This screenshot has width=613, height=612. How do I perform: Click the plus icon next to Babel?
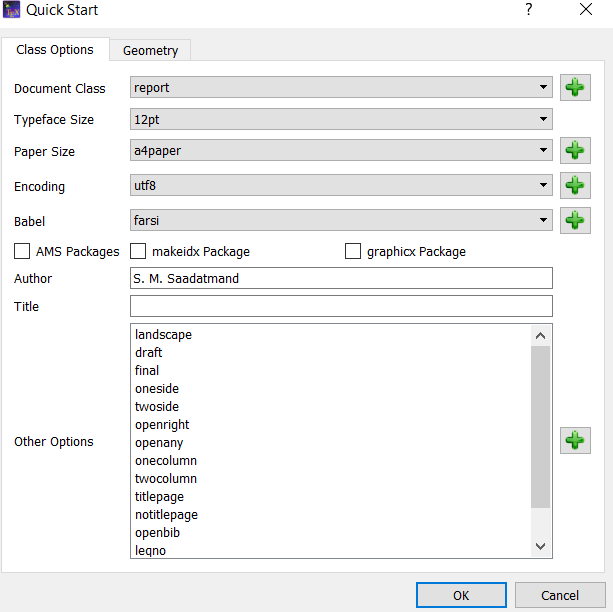[x=575, y=220]
